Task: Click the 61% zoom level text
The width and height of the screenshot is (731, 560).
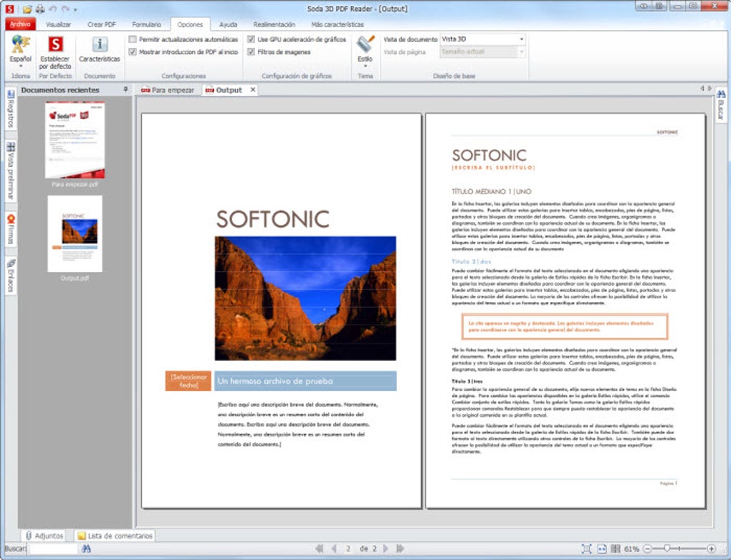Action: point(631,549)
